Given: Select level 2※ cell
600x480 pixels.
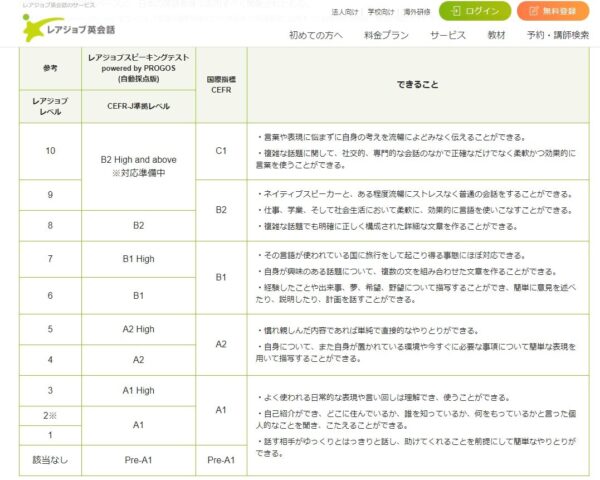Looking at the screenshot, I should (x=50, y=416).
